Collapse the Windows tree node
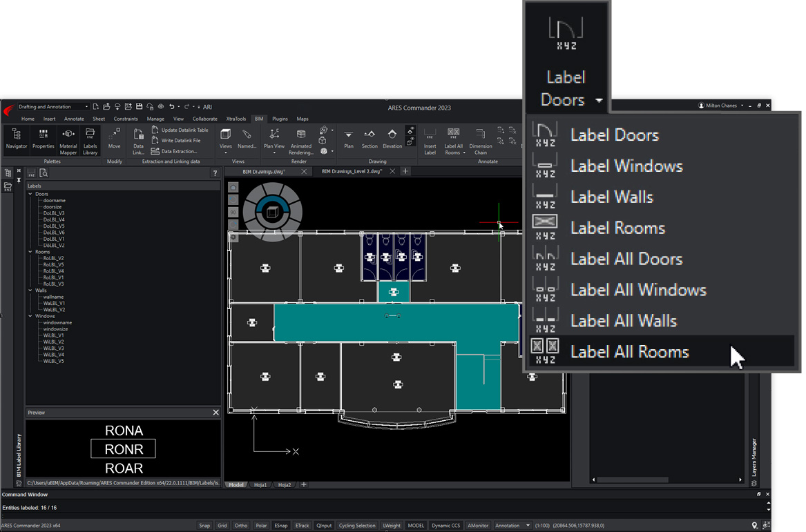The width and height of the screenshot is (806, 532). pos(30,316)
